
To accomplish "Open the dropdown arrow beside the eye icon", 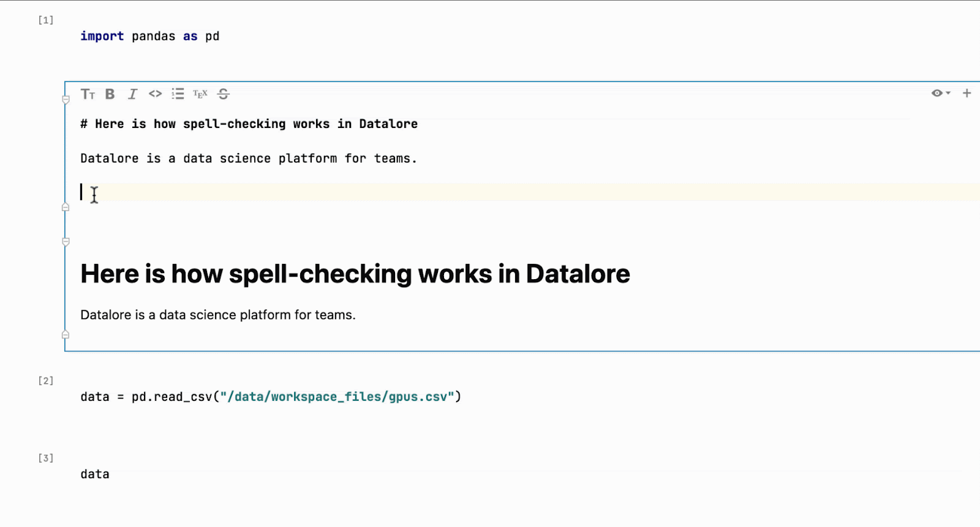I will 948,94.
